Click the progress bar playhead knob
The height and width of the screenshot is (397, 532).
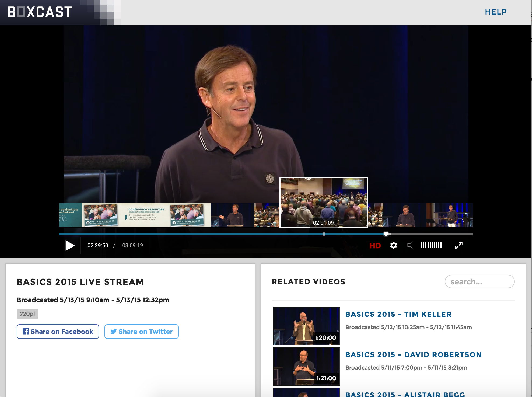(x=386, y=234)
